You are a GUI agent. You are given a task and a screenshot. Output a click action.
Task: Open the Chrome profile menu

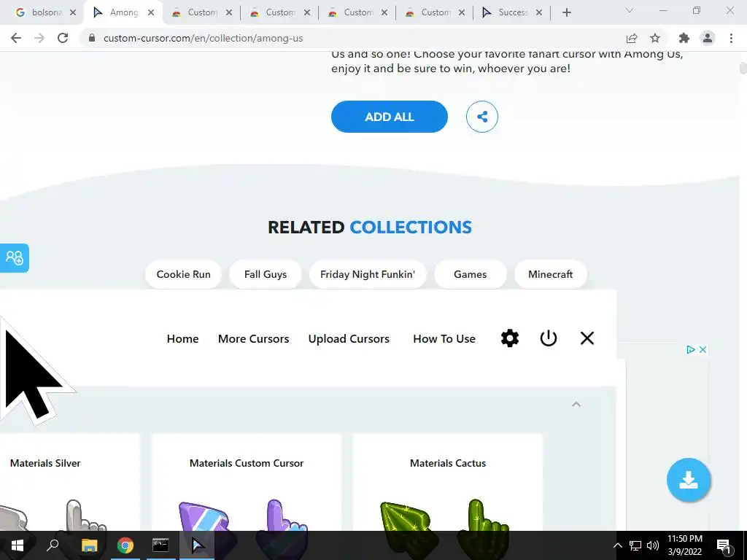tap(708, 38)
